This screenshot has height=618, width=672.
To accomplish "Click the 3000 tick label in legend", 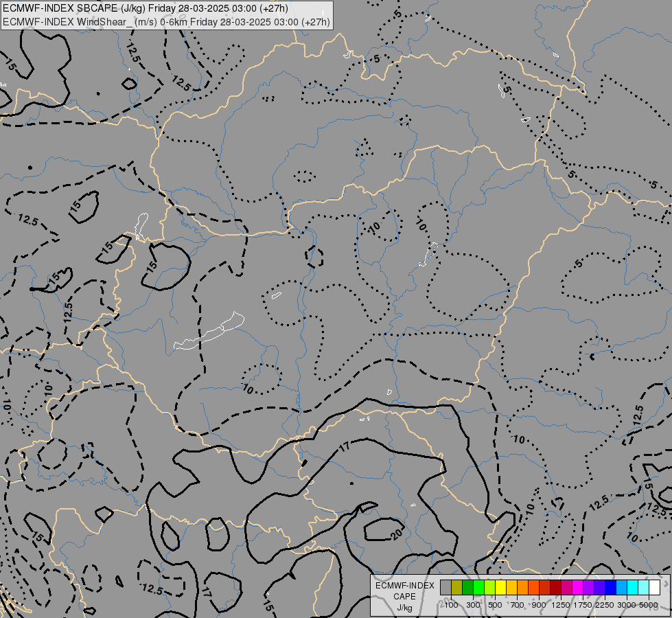I will pos(627,605).
